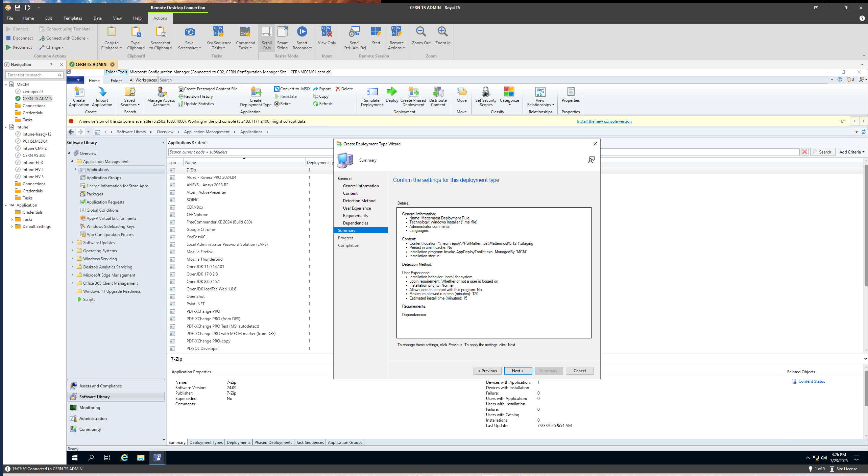Select Detection Method wizard step

tap(359, 201)
